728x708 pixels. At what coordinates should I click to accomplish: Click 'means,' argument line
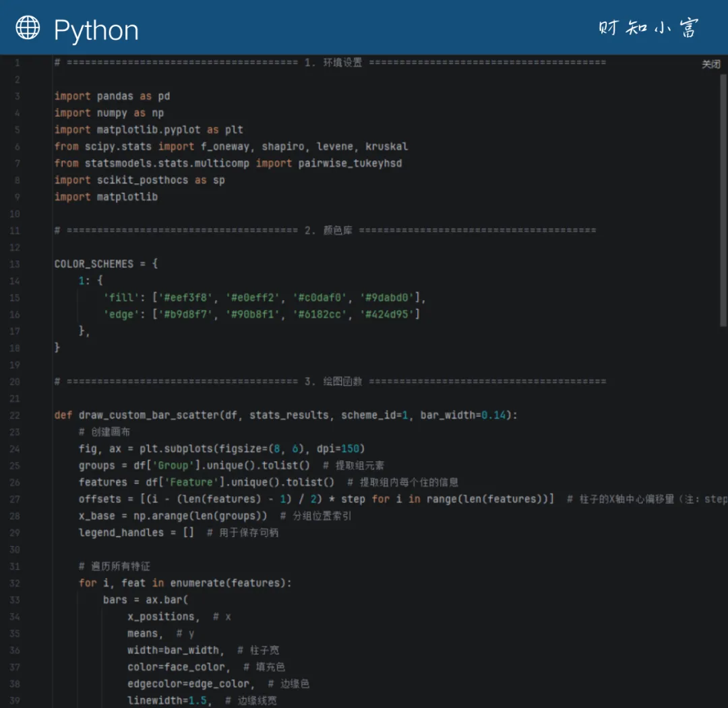pyautogui.click(x=146, y=633)
